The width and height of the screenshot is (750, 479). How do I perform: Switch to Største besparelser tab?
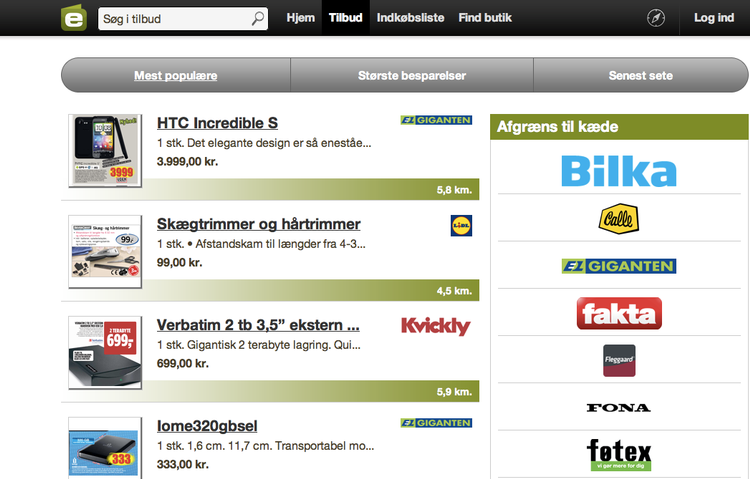[x=412, y=75]
